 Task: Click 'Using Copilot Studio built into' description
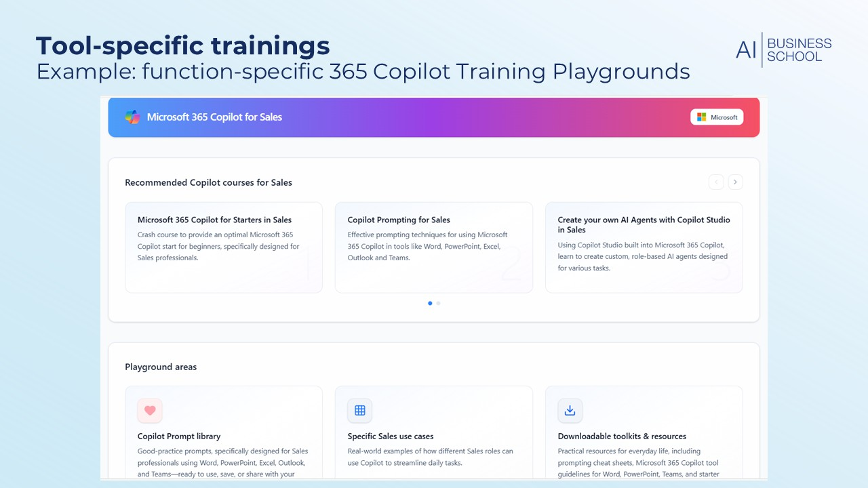point(643,256)
